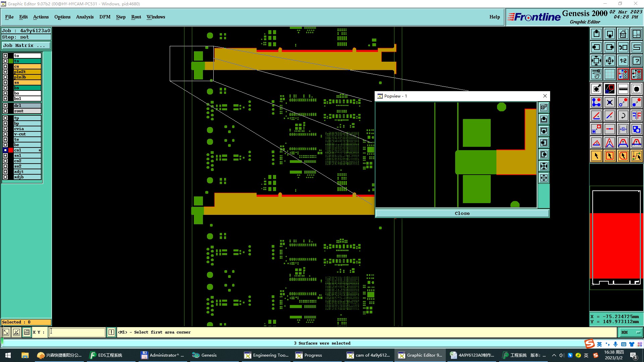Click the red cs1 layer color swatch
Image resolution: width=644 pixels, height=362 pixels.
pos(11,150)
